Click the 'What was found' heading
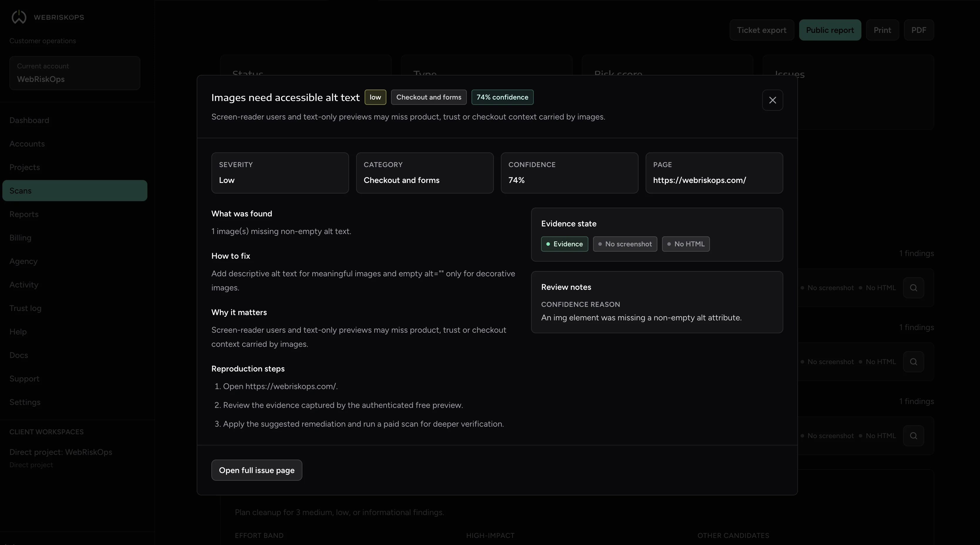980x545 pixels. coord(242,214)
